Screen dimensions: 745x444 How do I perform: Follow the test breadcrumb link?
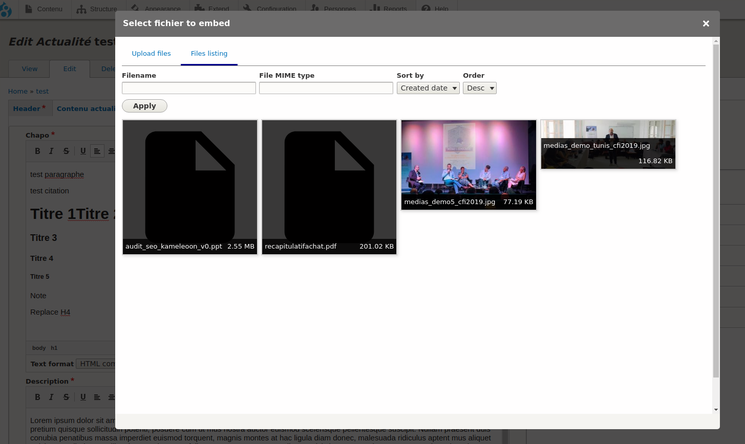(x=42, y=91)
